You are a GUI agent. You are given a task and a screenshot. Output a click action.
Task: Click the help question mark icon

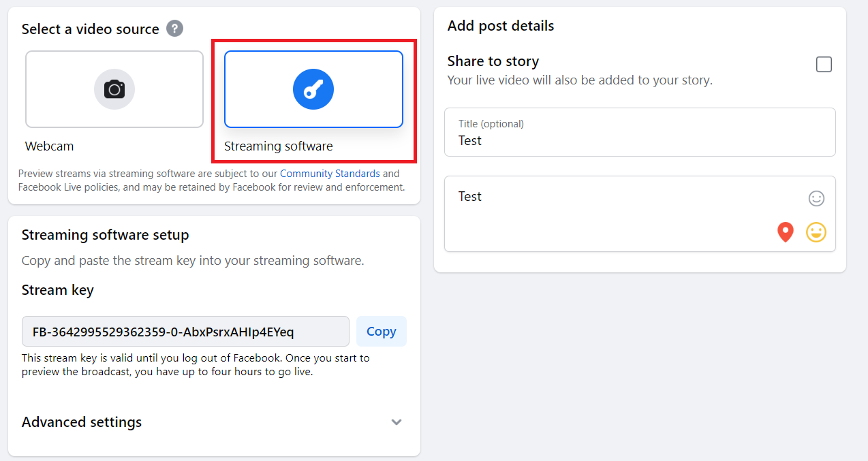point(175,29)
